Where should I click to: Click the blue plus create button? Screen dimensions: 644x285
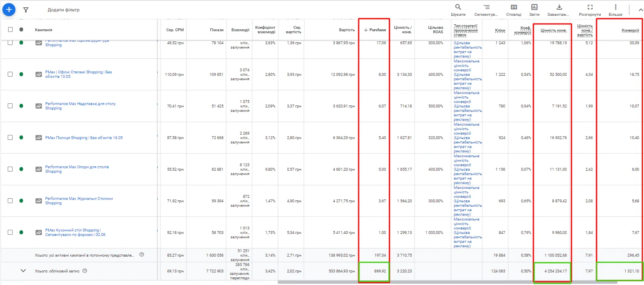pyautogui.click(x=9, y=10)
